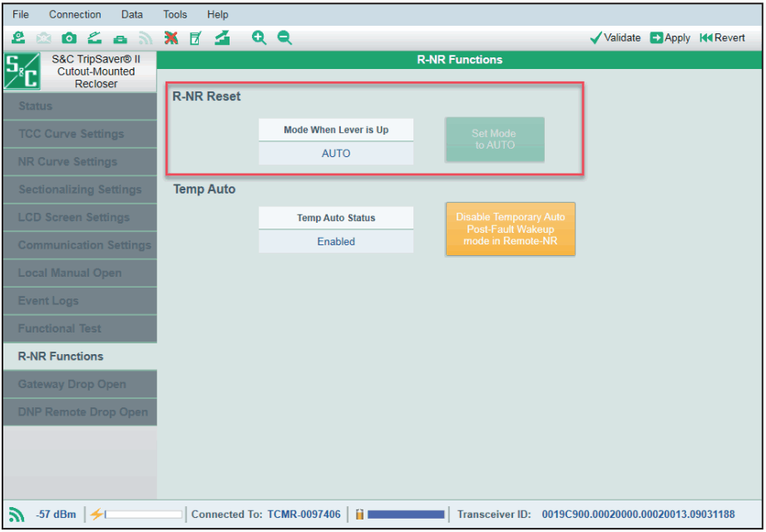766x532 pixels.
Task: Click the staircase arrow upgrade toolbar icon
Action: [x=222, y=37]
